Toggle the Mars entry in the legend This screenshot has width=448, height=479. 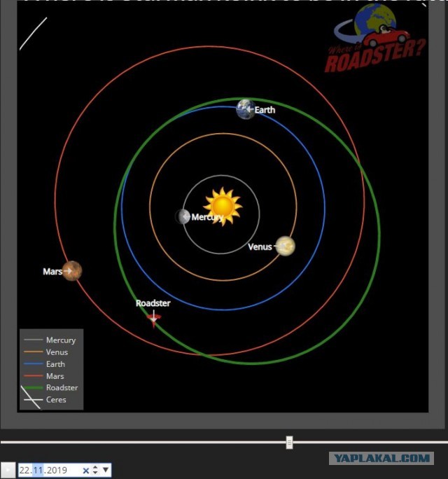(x=43, y=376)
